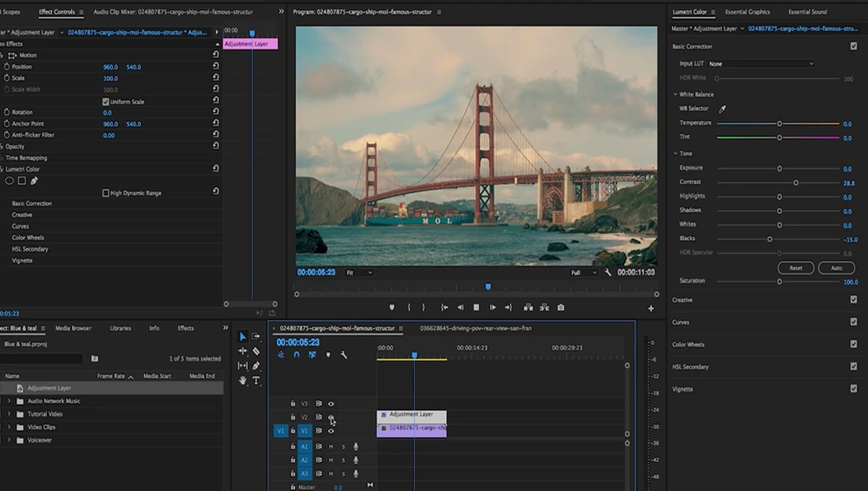Open Libraries tab
The height and width of the screenshot is (491, 868).
pyautogui.click(x=120, y=328)
